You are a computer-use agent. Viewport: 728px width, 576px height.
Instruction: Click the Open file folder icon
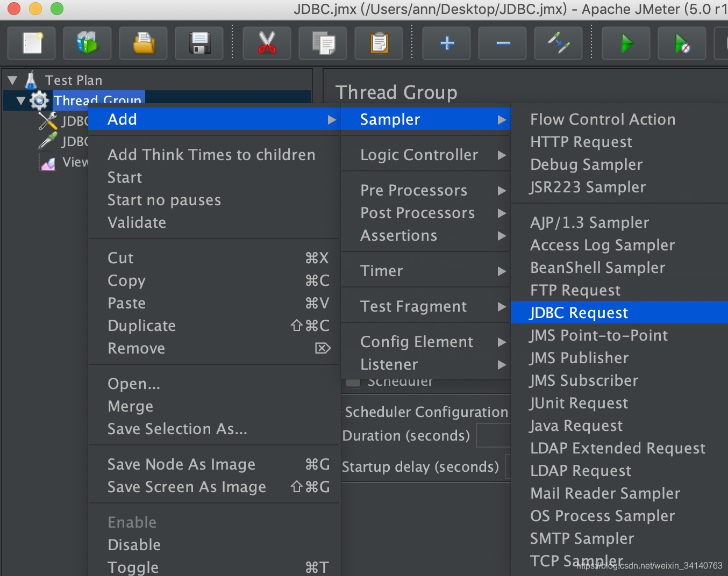pos(143,43)
